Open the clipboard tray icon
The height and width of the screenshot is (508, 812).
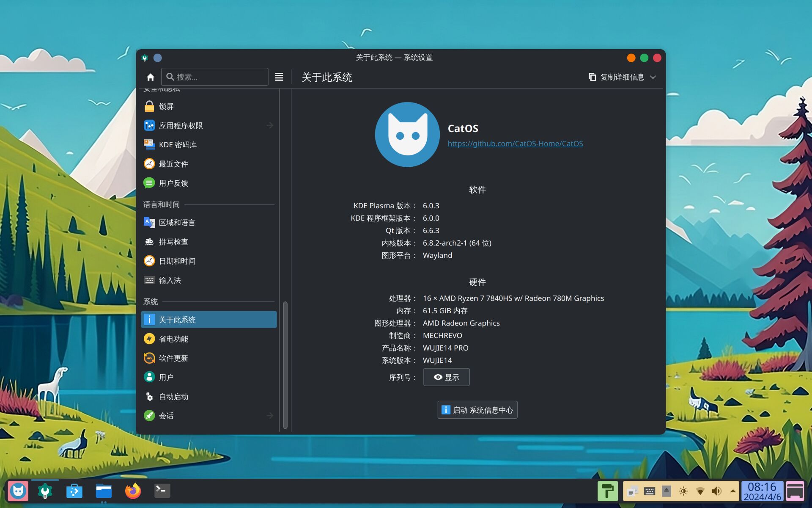coord(633,491)
